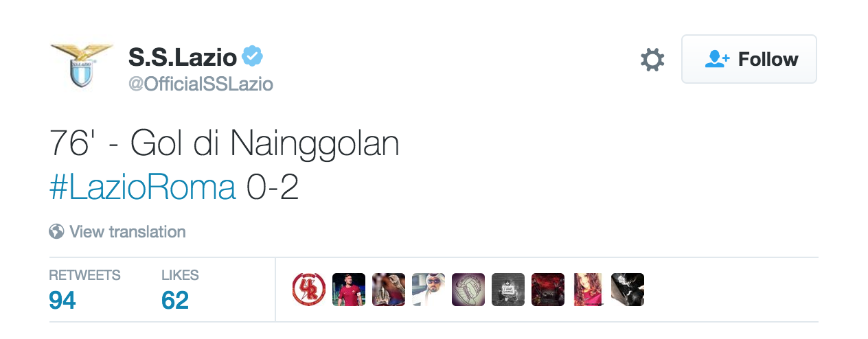Image resolution: width=868 pixels, height=339 pixels.
Task: Click the globe icon beside View translation
Action: click(x=56, y=231)
